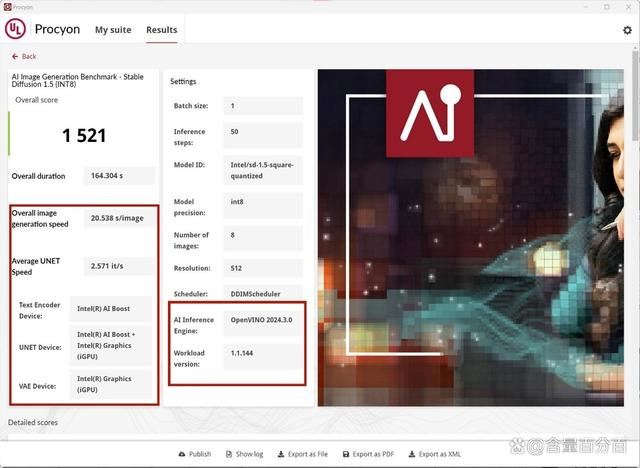Image resolution: width=640 pixels, height=468 pixels.
Task: Click the Model ID value field
Action: (x=263, y=169)
